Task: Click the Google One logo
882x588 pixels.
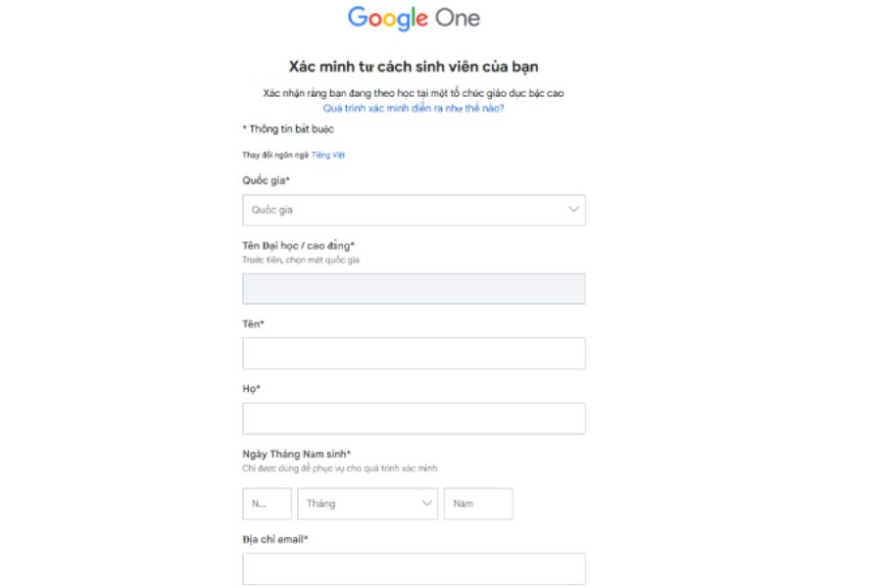Action: click(414, 18)
